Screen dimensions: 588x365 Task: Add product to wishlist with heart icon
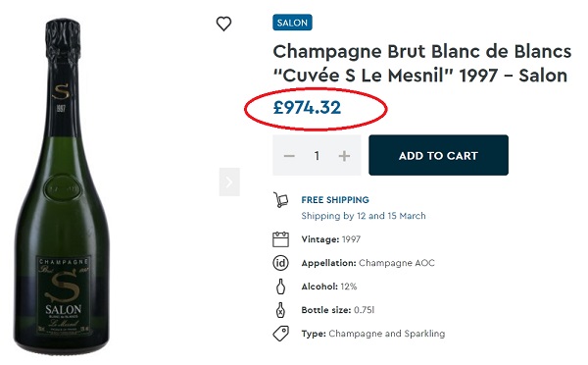(x=223, y=24)
